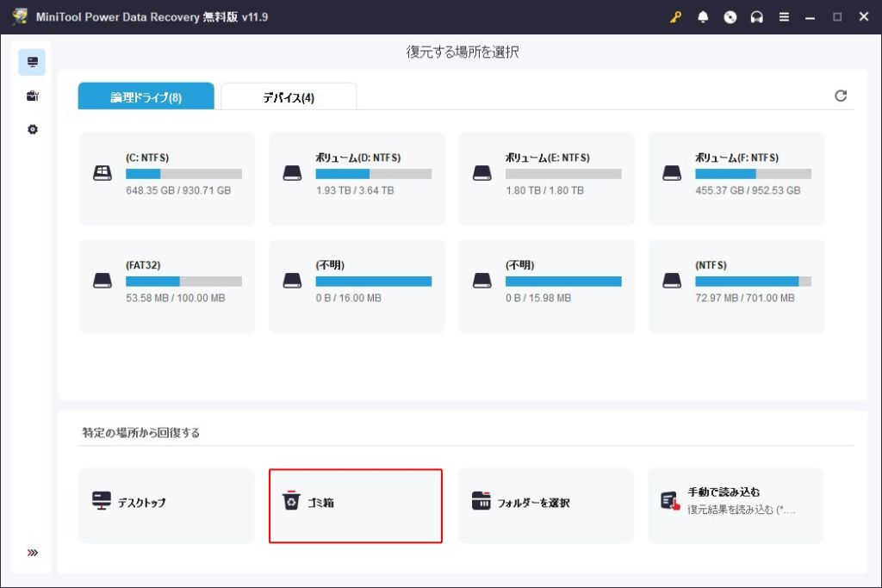Viewport: 882px width, 588px height.
Task: Click ボリューム(F: NTFS) usage bar
Action: coord(753,174)
